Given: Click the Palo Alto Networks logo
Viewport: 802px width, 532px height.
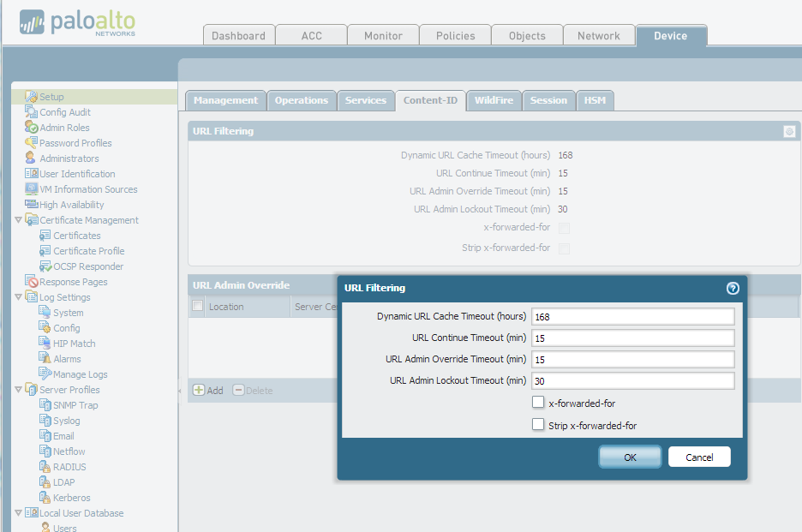Looking at the screenshot, I should tap(77, 23).
